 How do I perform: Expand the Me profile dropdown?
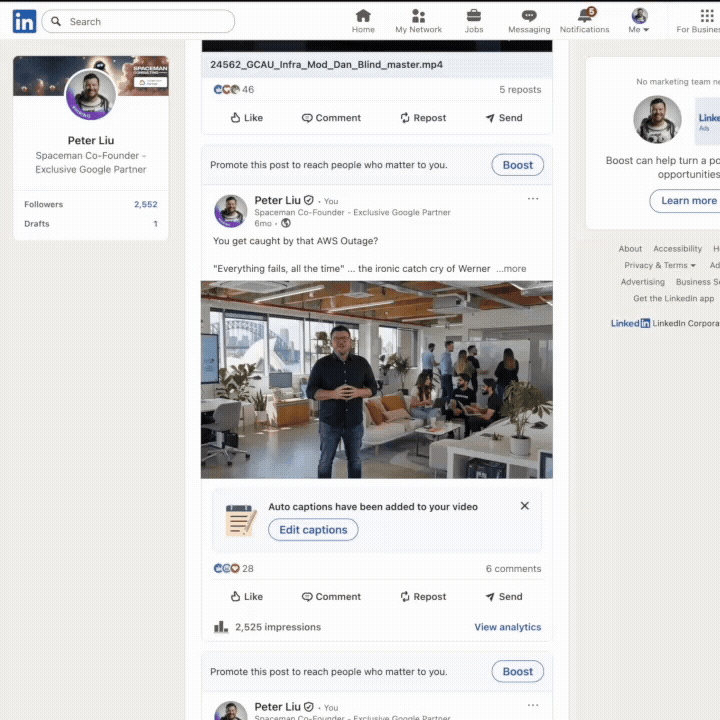pos(639,22)
